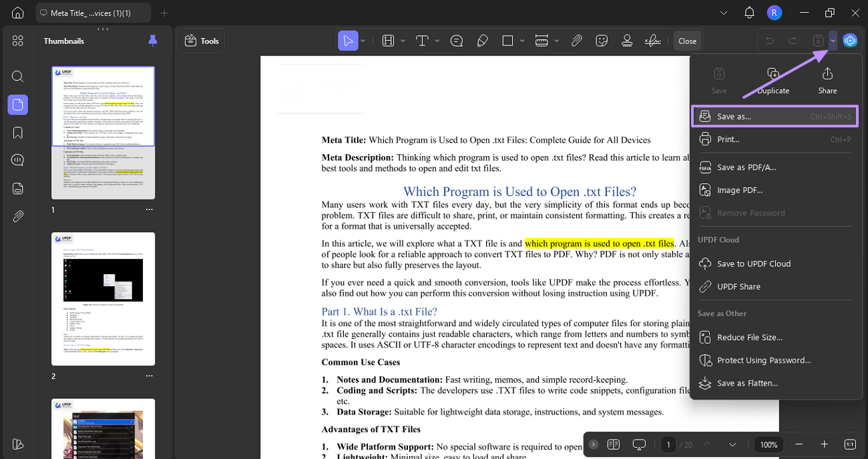Select page 2 thumbnail

pos(103,299)
